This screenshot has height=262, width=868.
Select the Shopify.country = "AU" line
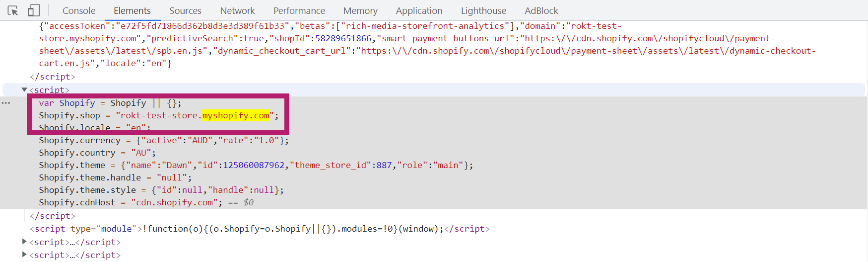97,153
